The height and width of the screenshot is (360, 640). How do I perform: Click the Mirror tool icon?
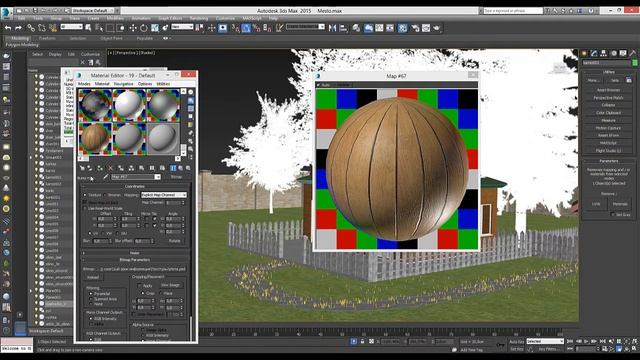click(332, 28)
